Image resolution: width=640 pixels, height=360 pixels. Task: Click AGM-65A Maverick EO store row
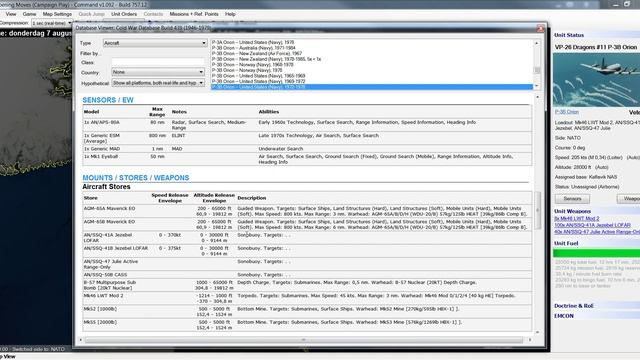pos(307,211)
